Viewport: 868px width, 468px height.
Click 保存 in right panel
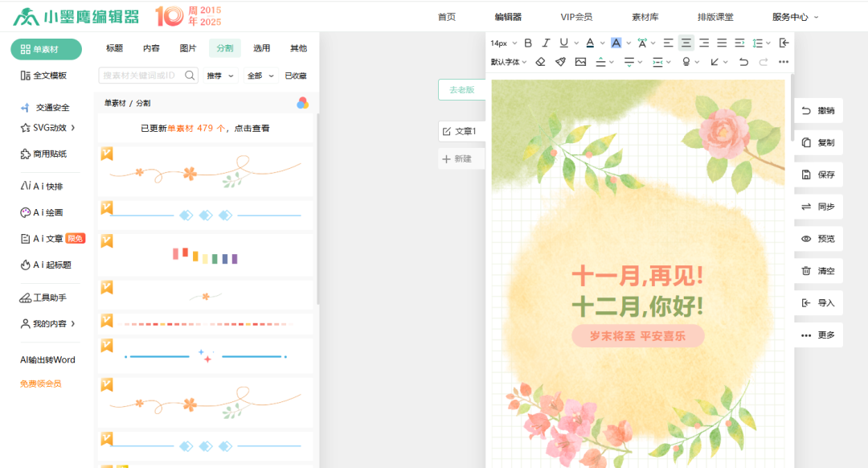coord(818,175)
